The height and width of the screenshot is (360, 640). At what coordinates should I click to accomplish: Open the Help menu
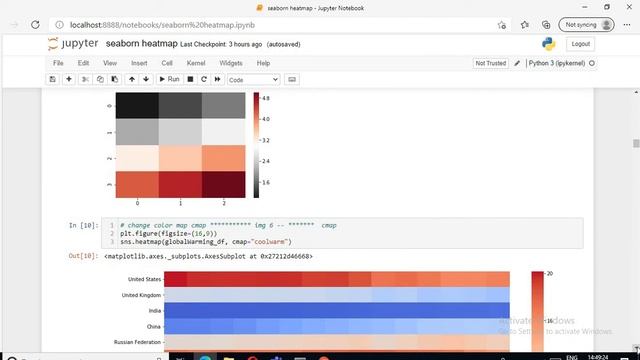[263, 63]
